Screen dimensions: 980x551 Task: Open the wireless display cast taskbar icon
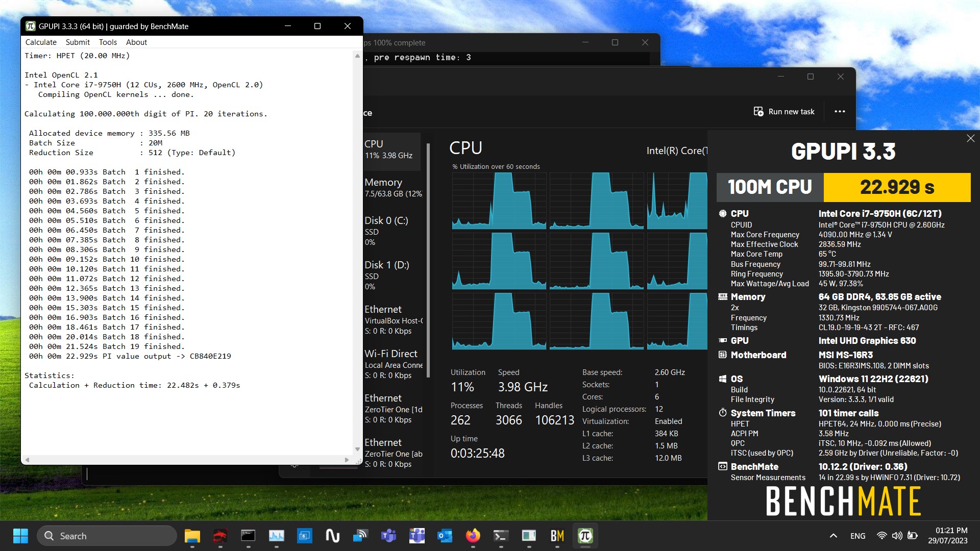pyautogui.click(x=360, y=536)
